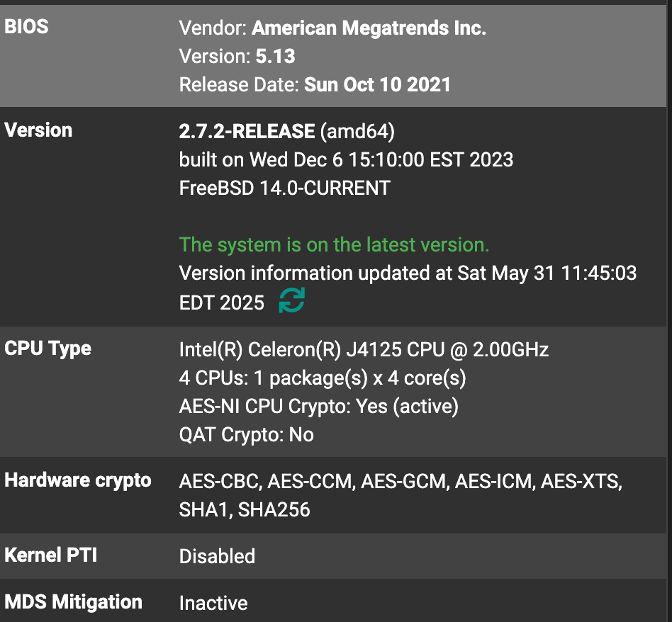Click the latest version status message
The image size is (672, 622).
pyautogui.click(x=335, y=244)
